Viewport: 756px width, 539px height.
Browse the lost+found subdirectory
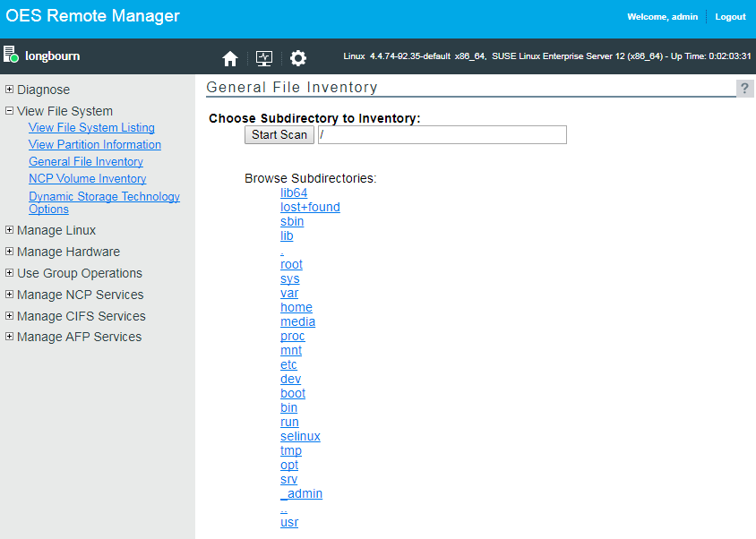[x=310, y=207]
